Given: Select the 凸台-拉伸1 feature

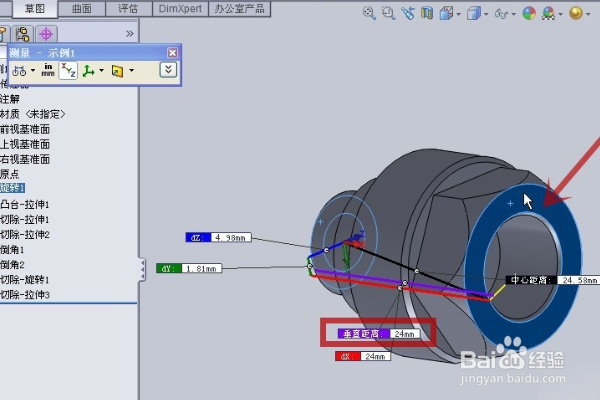Looking at the screenshot, I should coord(25,204).
